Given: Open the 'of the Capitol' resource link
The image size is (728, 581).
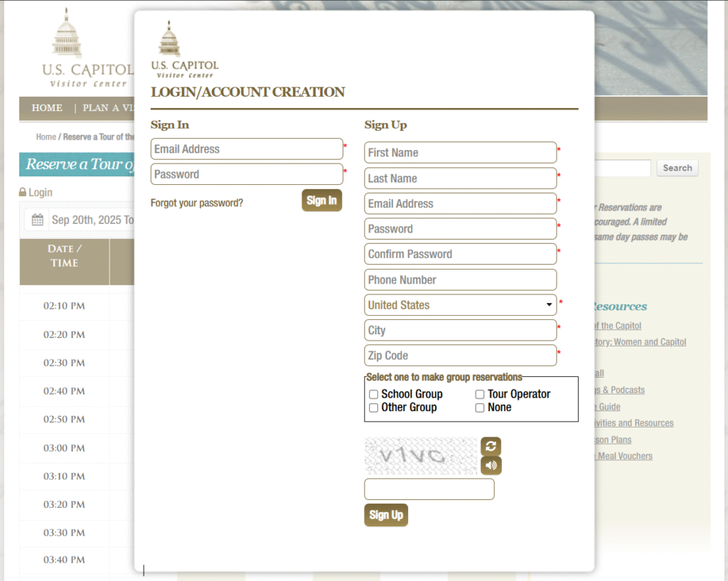Looking at the screenshot, I should pos(618,326).
